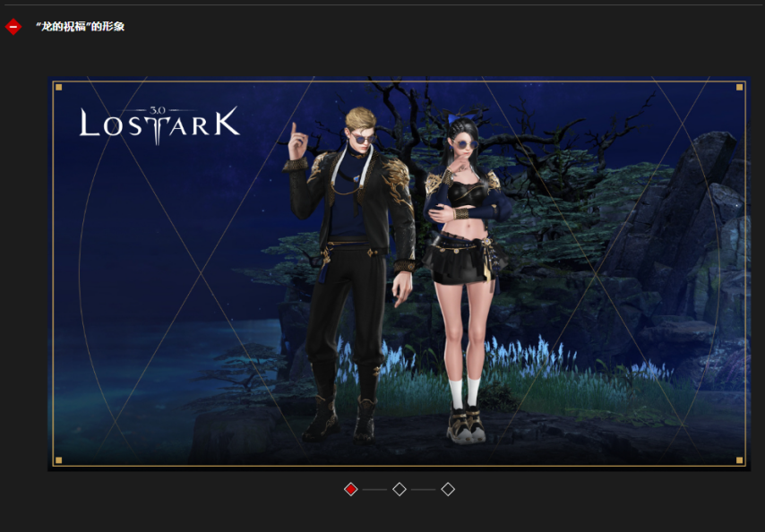Select the first red diamond slide indicator

point(351,489)
